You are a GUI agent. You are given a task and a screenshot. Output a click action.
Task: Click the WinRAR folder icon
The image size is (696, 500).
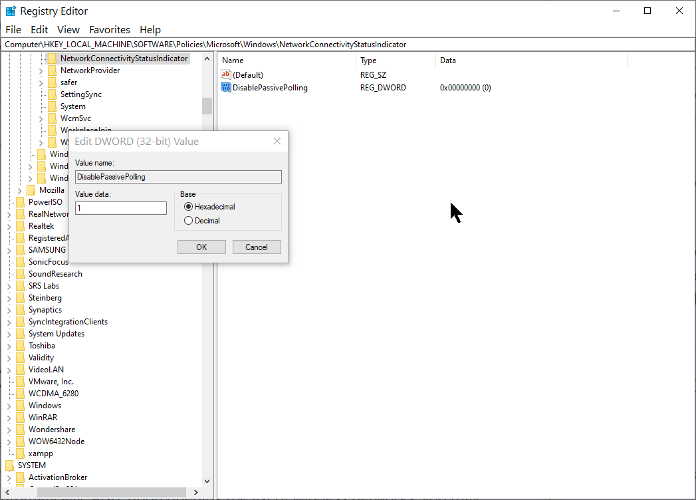20,417
